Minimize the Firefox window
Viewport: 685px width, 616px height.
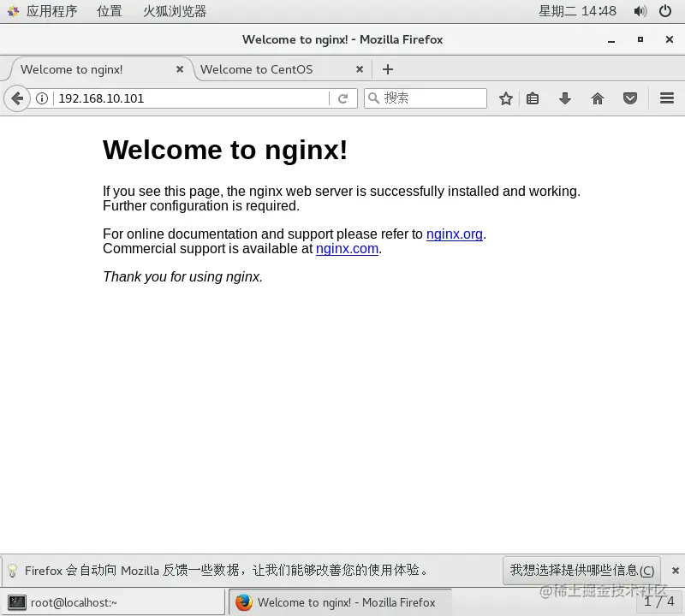tap(611, 39)
